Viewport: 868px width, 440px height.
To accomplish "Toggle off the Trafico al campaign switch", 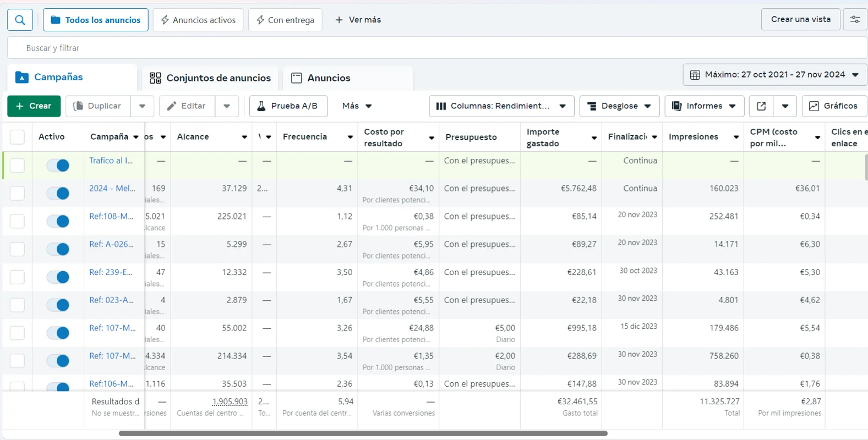I will (58, 165).
